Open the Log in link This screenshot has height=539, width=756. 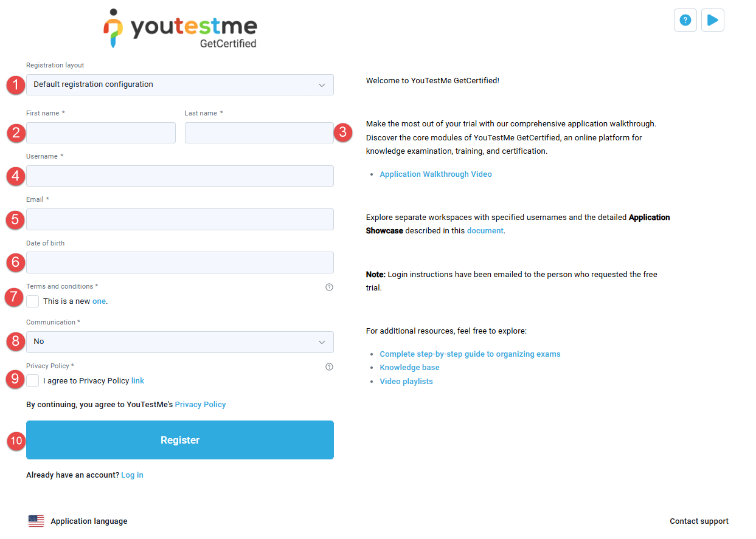[x=132, y=475]
